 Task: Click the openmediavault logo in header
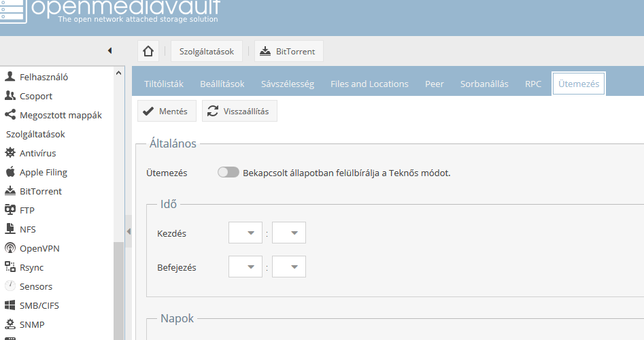pyautogui.click(x=111, y=11)
